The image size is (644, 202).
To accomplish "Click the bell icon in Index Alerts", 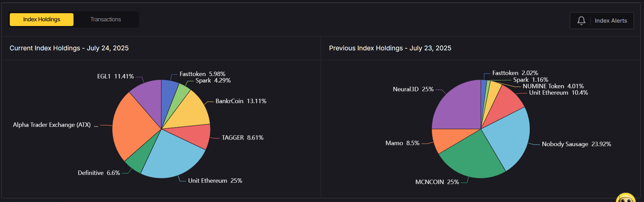I will tap(581, 21).
